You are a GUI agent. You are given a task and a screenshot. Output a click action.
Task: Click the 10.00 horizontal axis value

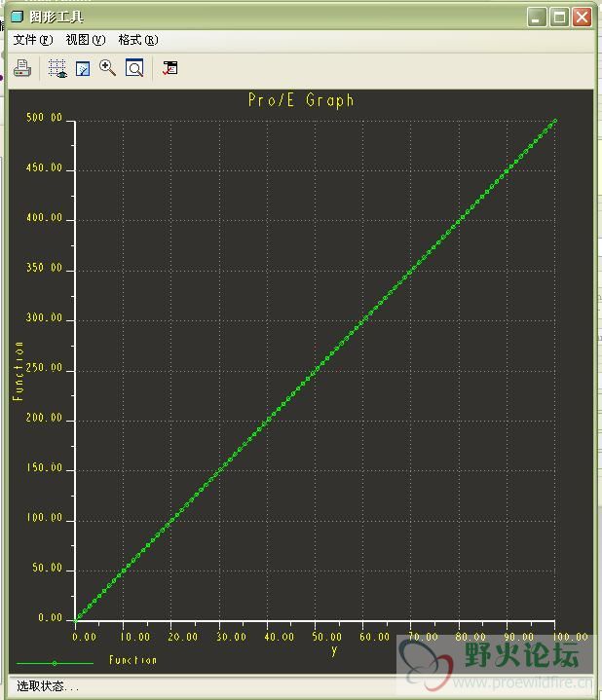134,637
